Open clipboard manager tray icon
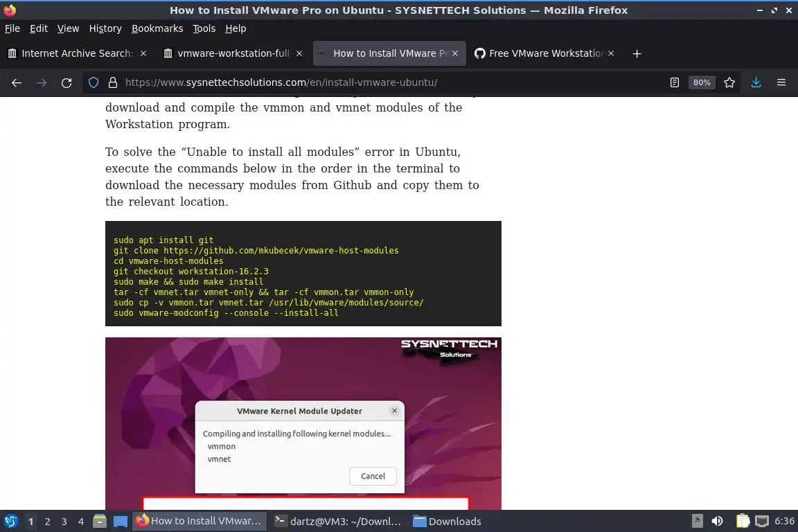The image size is (798, 532). click(x=743, y=521)
